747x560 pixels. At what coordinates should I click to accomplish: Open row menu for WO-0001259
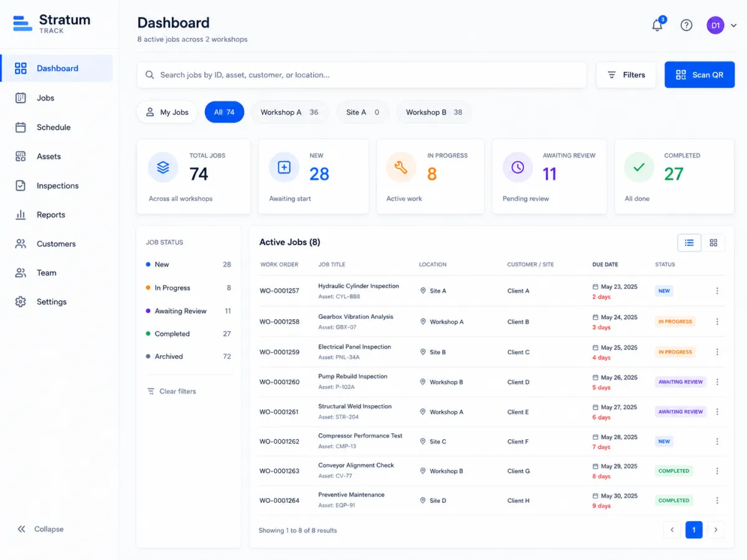[x=717, y=352]
